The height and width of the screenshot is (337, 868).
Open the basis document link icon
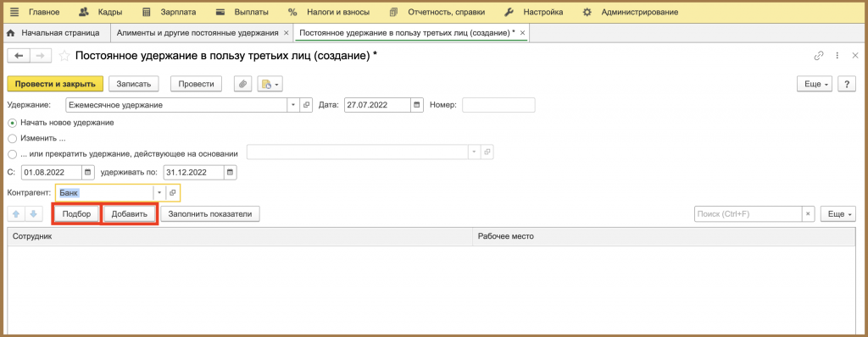tap(487, 152)
